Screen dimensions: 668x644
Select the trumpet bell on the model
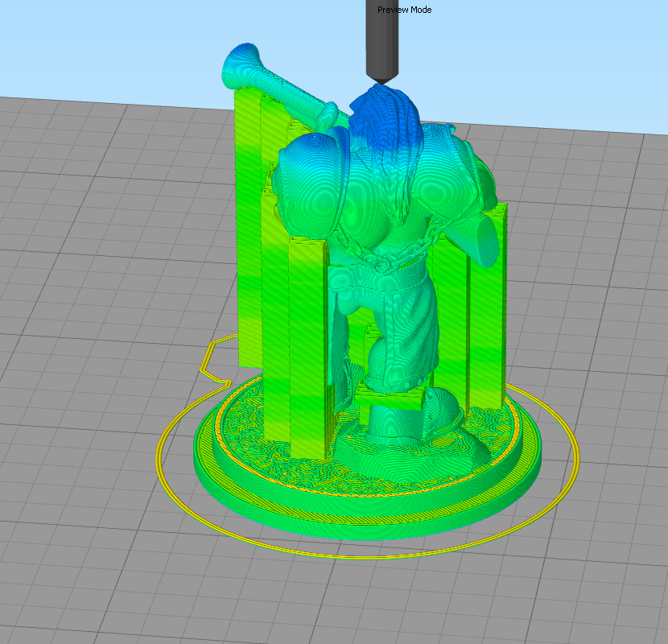tap(241, 65)
